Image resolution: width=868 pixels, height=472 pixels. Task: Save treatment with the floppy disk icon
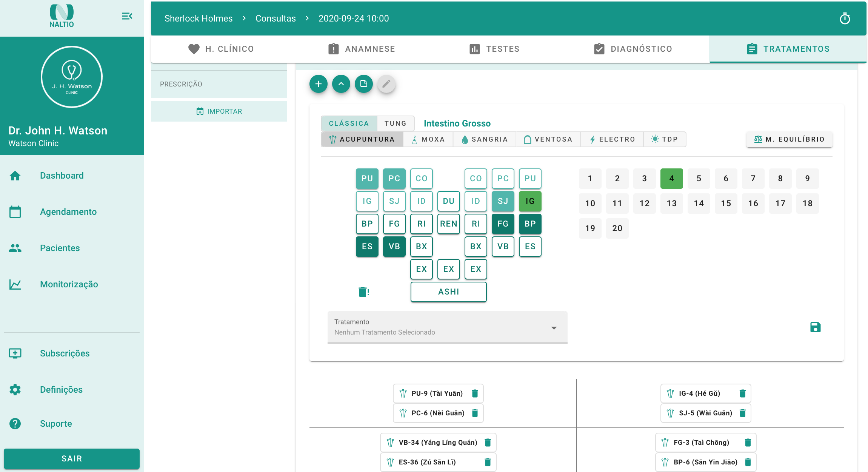click(815, 327)
